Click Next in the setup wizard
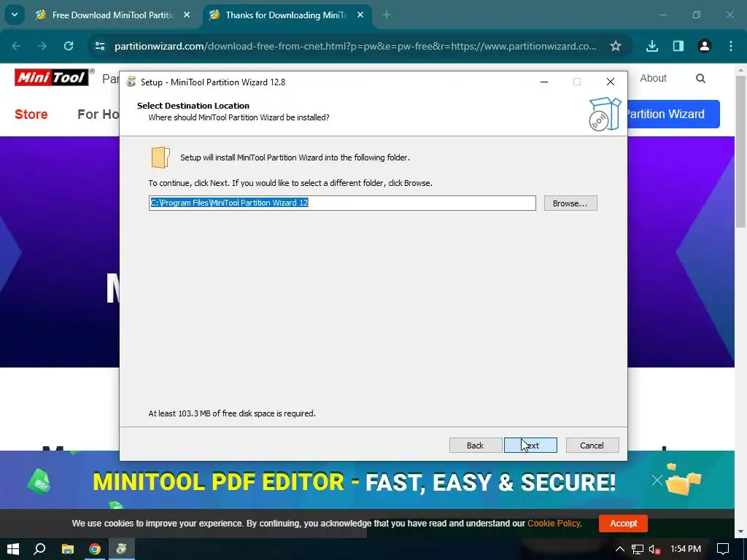The width and height of the screenshot is (747, 560). (530, 446)
